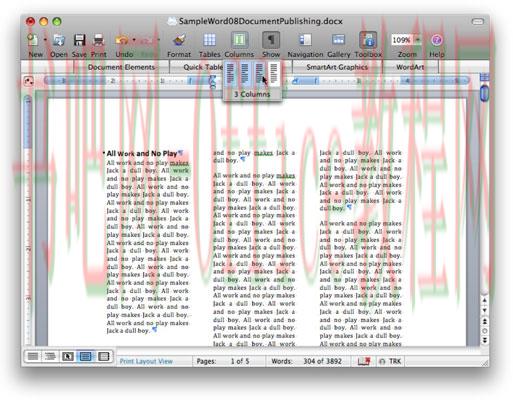Toggle the Toolbox palette

[x=368, y=40]
